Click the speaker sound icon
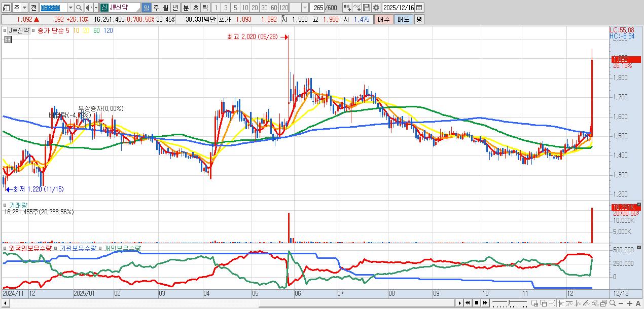644x309 pixels. point(89,8)
